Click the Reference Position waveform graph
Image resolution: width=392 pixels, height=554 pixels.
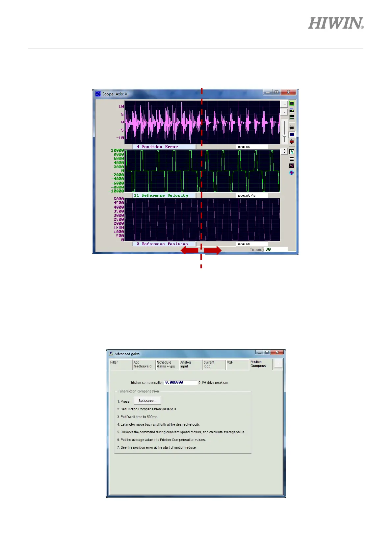pos(202,219)
